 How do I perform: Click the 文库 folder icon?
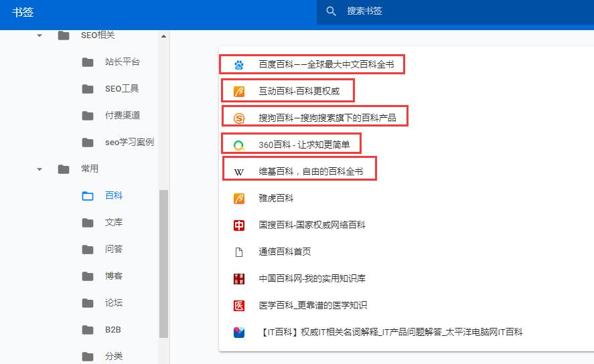[x=88, y=223]
